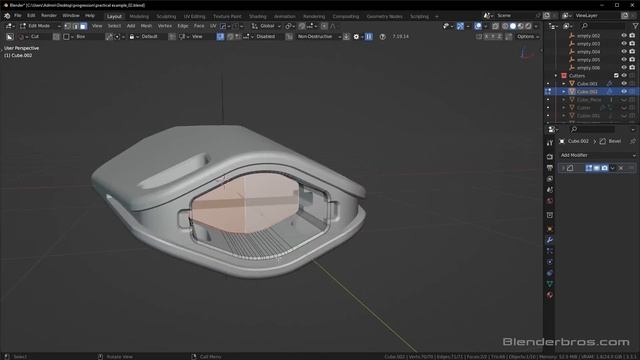Select rendered viewport shading
The width and height of the screenshot is (640, 360).
tap(529, 26)
